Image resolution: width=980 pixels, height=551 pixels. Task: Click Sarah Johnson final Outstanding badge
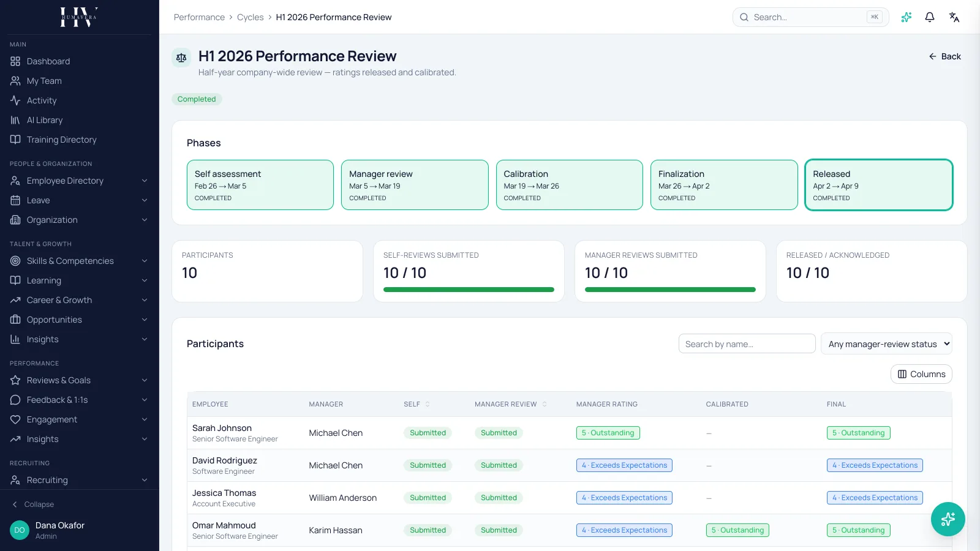[858, 433]
